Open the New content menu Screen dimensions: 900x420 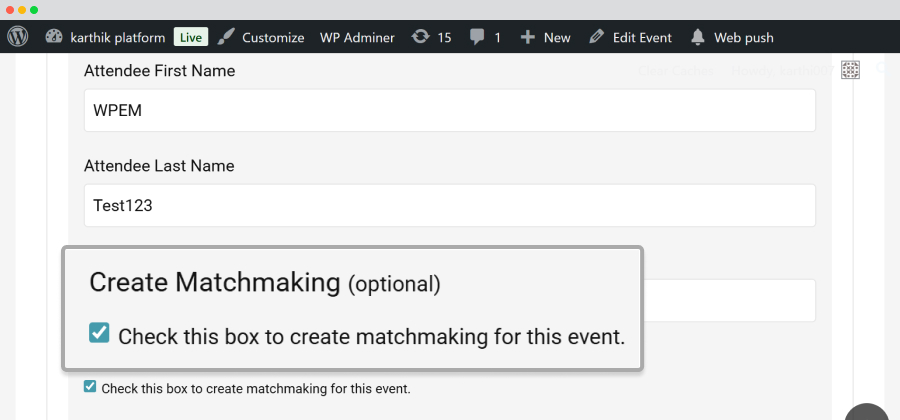coord(557,38)
